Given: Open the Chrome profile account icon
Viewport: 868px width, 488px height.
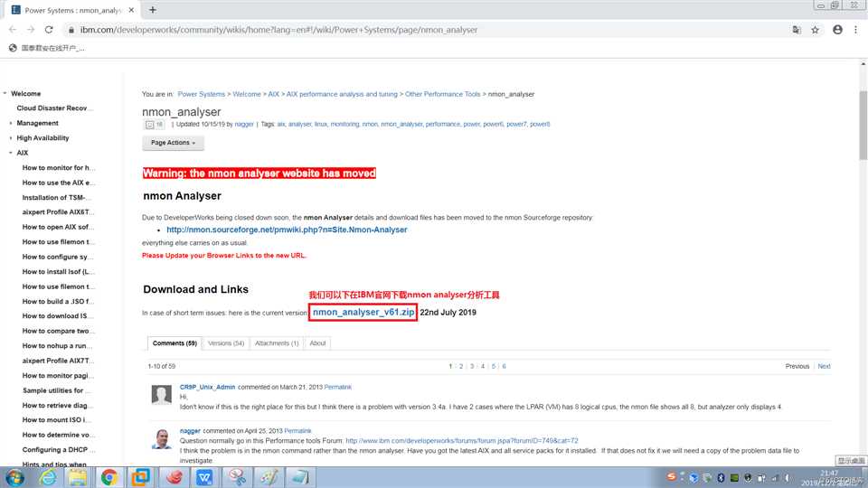Looking at the screenshot, I should (837, 30).
